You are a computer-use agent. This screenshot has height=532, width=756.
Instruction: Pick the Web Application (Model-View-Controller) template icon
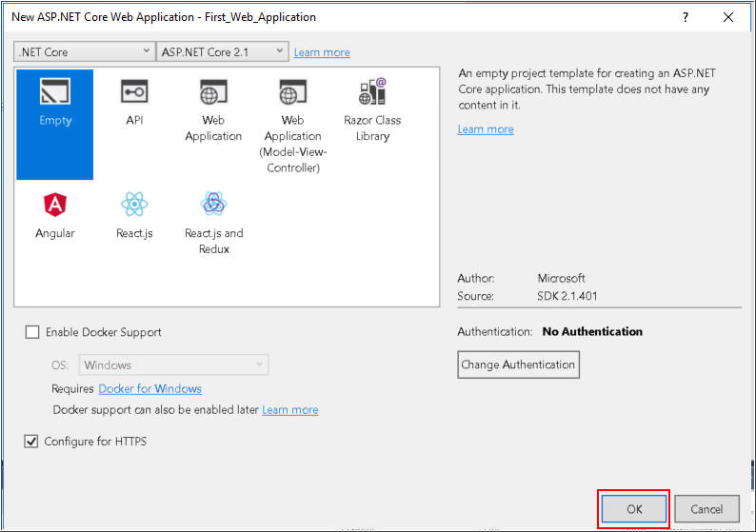click(292, 91)
